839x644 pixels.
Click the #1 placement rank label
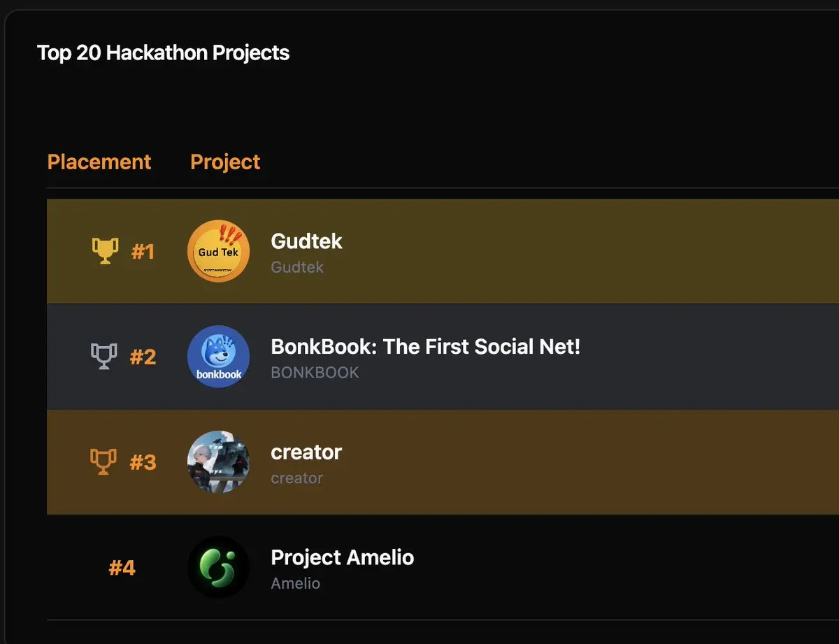143,252
